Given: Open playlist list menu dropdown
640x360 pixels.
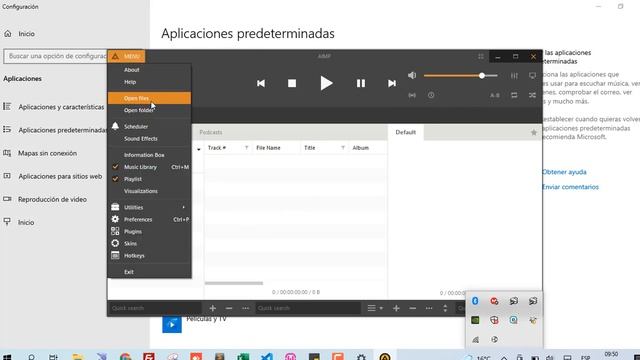Looking at the screenshot, I should [x=375, y=308].
